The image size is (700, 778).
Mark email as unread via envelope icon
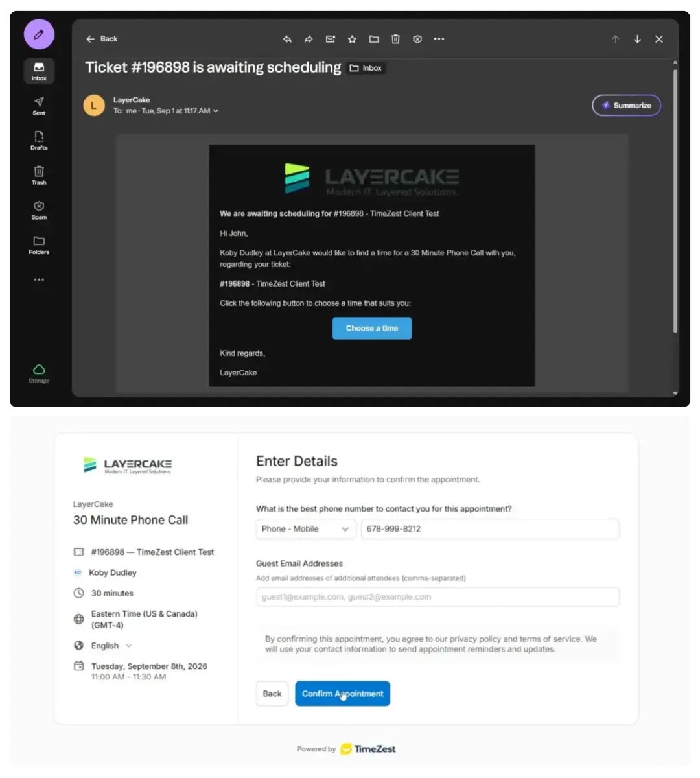331,39
